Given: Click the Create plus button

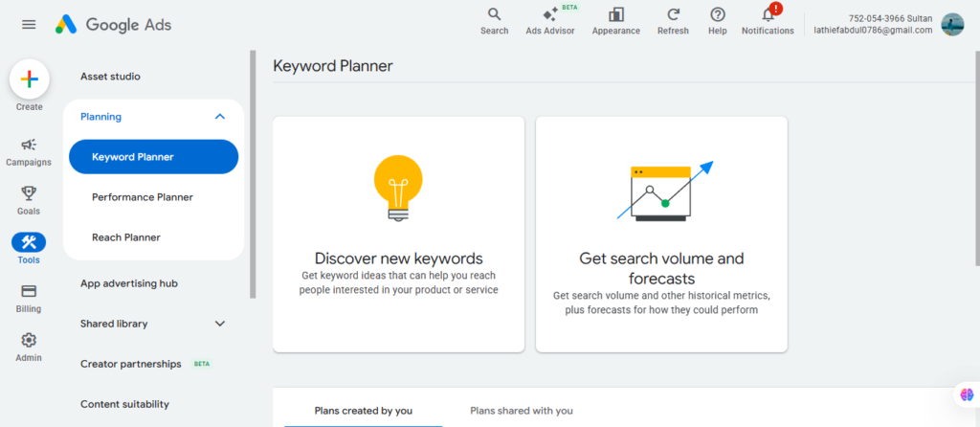Looking at the screenshot, I should 30,79.
